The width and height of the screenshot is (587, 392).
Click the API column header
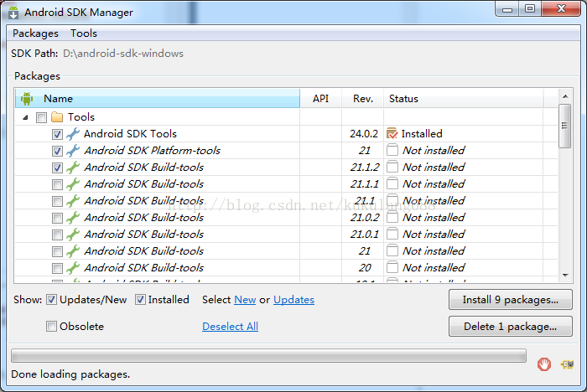321,98
